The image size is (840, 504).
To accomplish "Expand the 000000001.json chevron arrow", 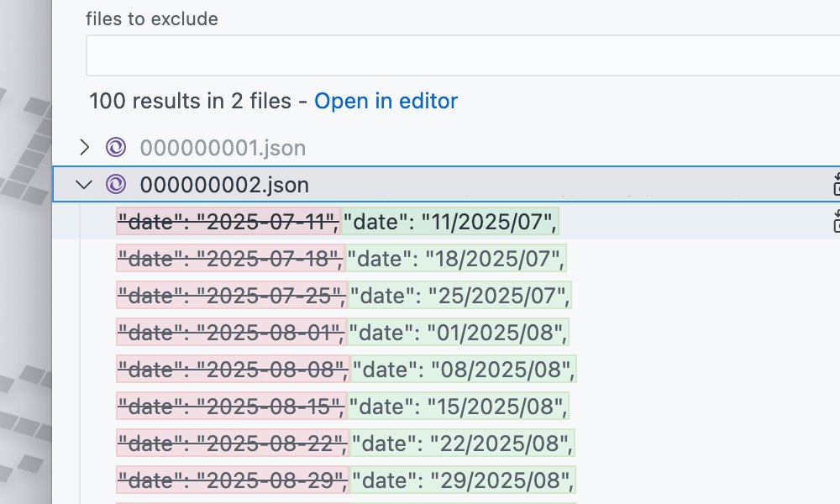I will [83, 148].
